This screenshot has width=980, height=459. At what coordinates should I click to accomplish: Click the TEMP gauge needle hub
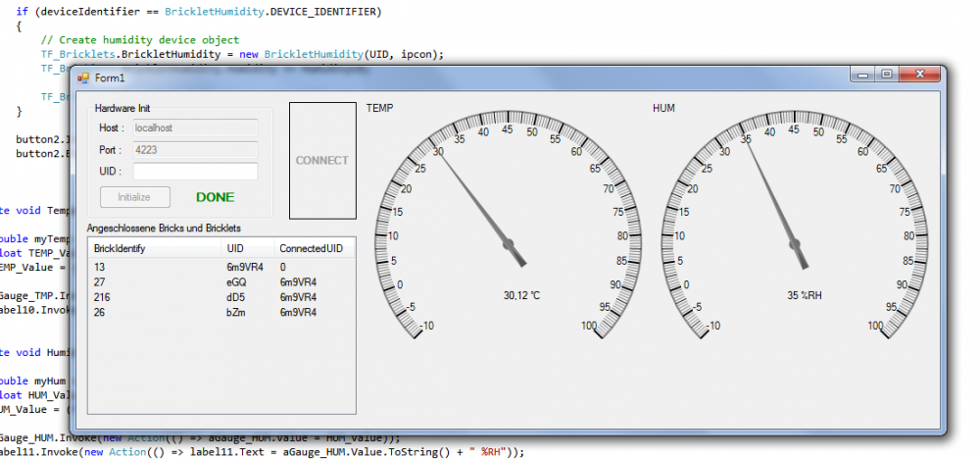(509, 243)
